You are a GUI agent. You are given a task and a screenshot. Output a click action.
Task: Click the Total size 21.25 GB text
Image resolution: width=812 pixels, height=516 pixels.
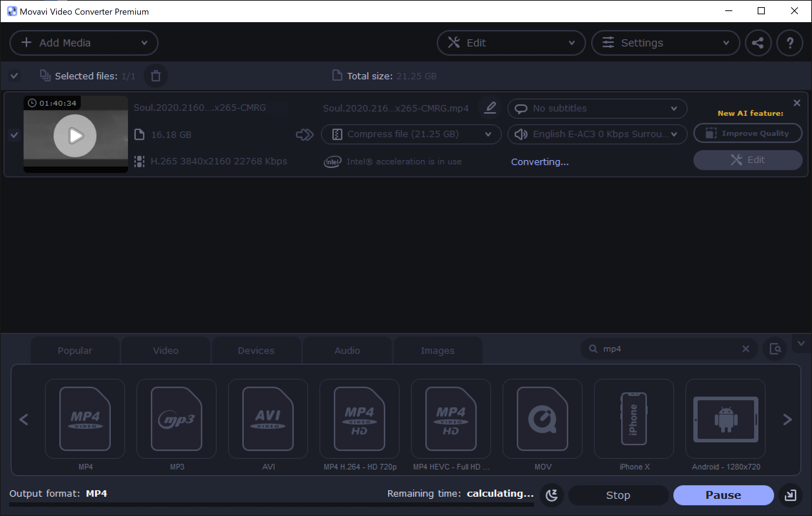pyautogui.click(x=392, y=76)
